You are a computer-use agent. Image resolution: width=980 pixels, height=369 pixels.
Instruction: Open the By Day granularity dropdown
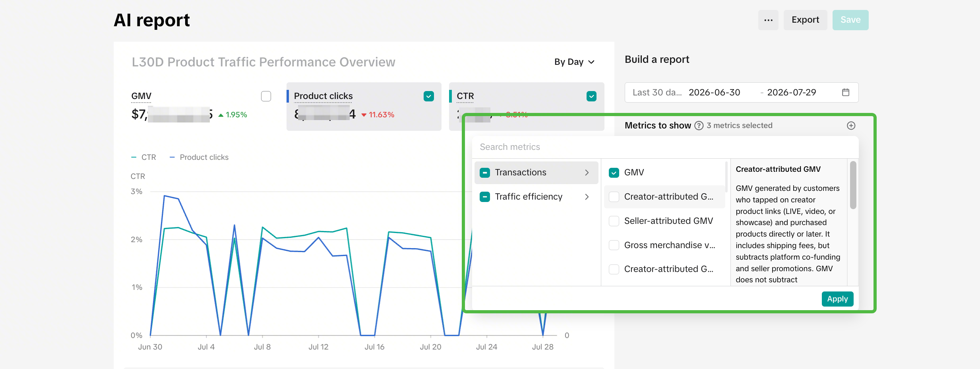pyautogui.click(x=574, y=62)
